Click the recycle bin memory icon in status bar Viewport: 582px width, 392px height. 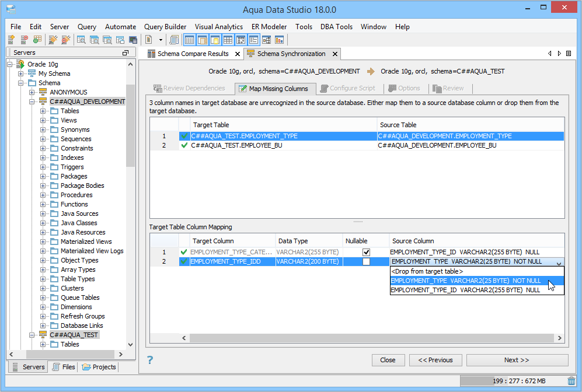tap(571, 381)
